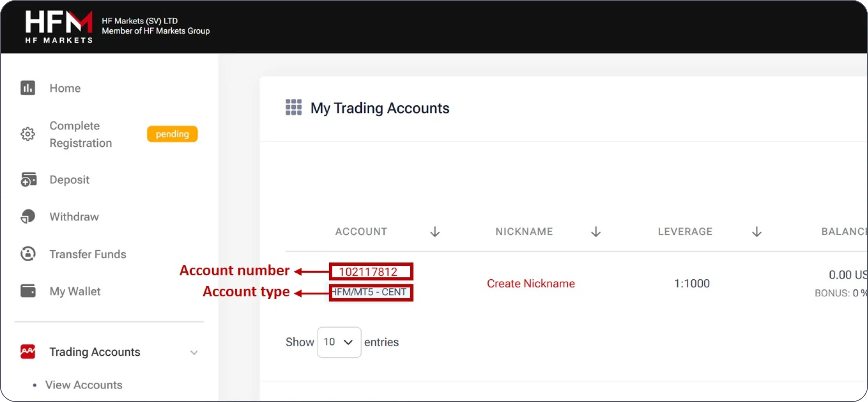
Task: Open the Home menu item
Action: tap(65, 88)
